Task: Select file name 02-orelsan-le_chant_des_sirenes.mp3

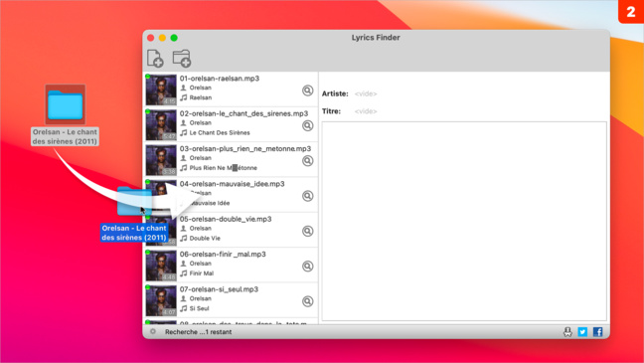Action: coord(243,113)
